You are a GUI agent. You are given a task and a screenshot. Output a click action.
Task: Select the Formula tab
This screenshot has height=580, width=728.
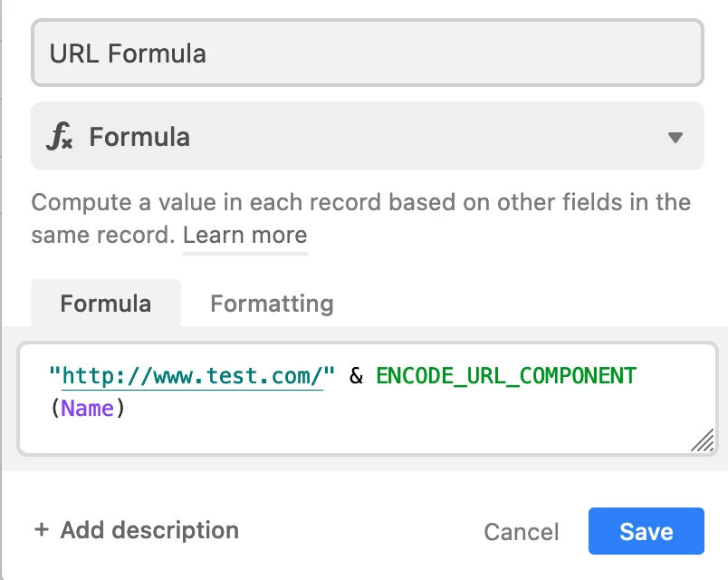pos(106,304)
